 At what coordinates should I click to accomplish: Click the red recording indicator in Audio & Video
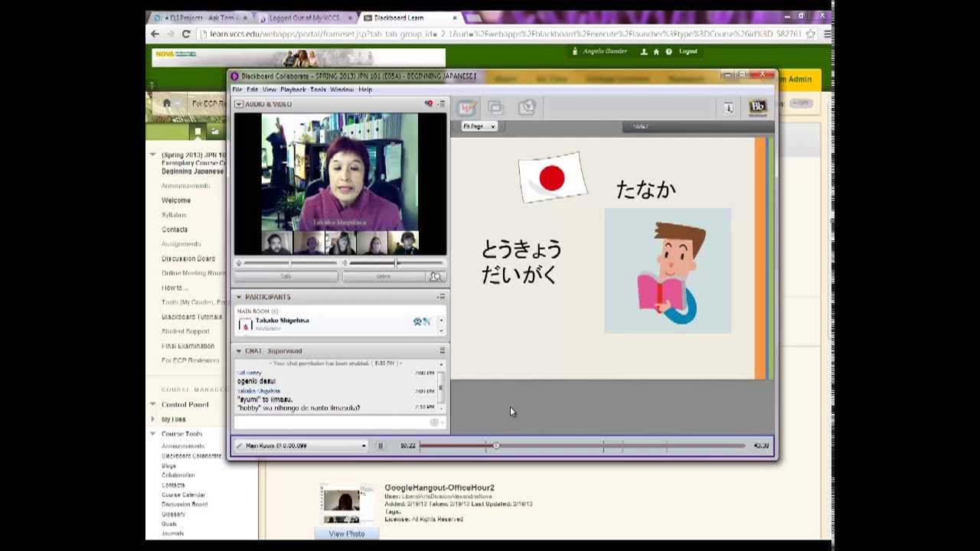click(x=429, y=104)
